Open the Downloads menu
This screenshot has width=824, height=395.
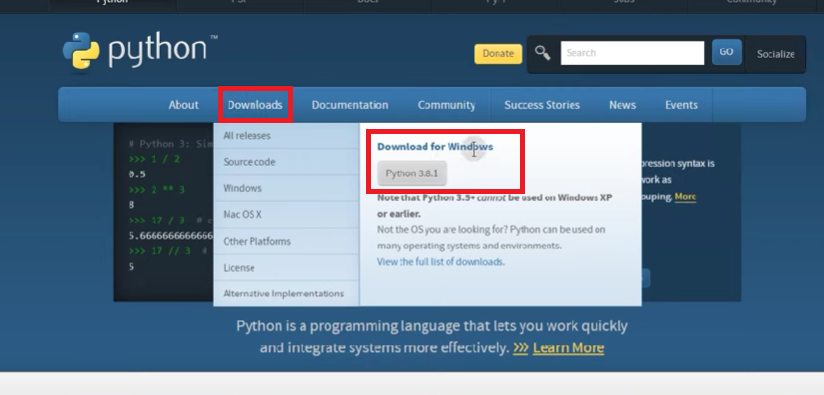click(x=255, y=105)
